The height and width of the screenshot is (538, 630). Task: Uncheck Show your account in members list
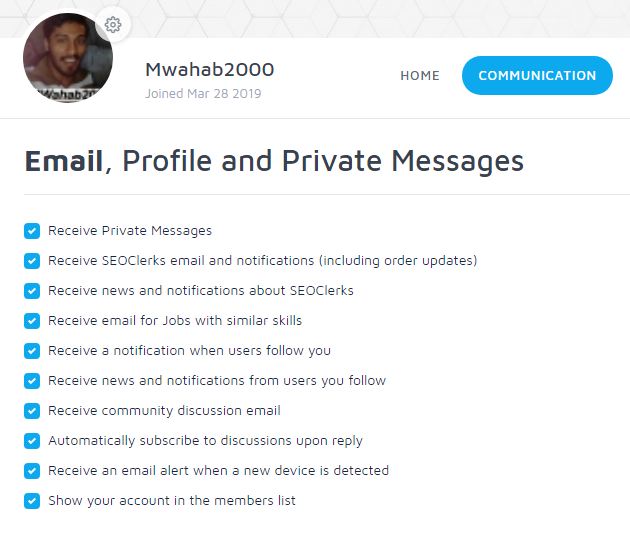tap(32, 501)
